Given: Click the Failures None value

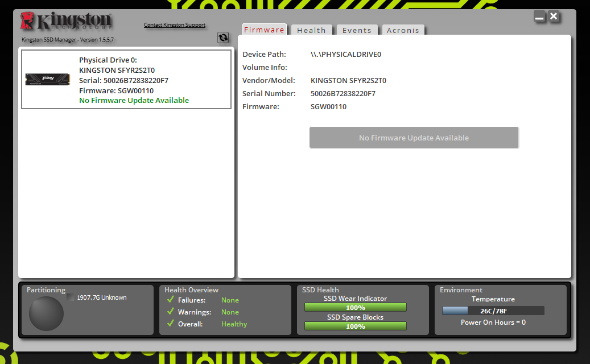Looking at the screenshot, I should [x=230, y=300].
